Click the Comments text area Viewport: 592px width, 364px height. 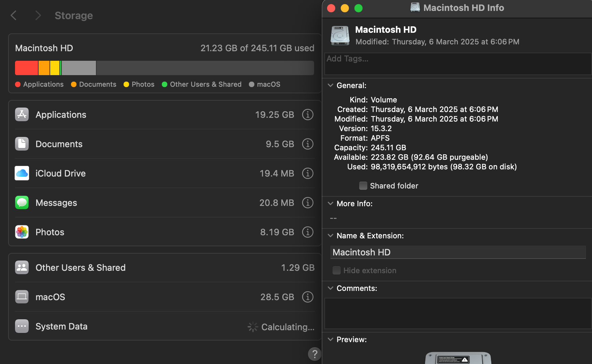click(x=458, y=313)
